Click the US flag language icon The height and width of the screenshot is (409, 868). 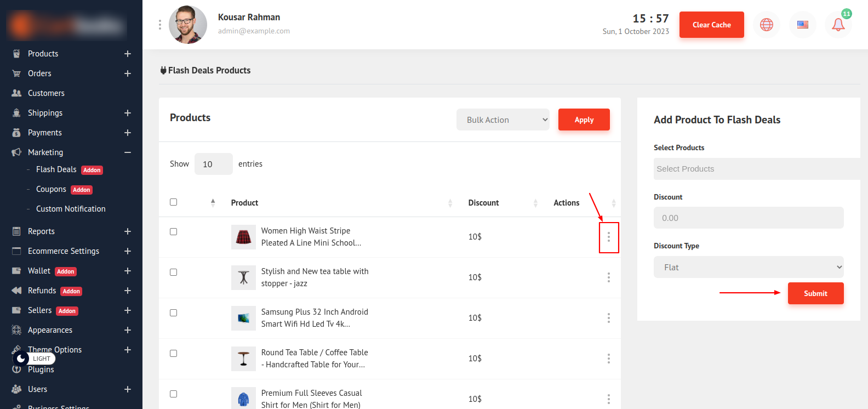pos(802,25)
